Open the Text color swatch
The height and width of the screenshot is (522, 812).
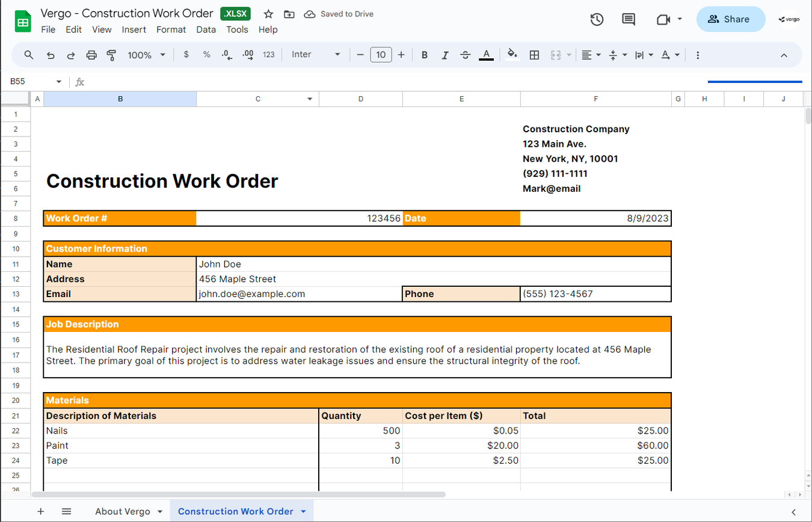(x=486, y=55)
